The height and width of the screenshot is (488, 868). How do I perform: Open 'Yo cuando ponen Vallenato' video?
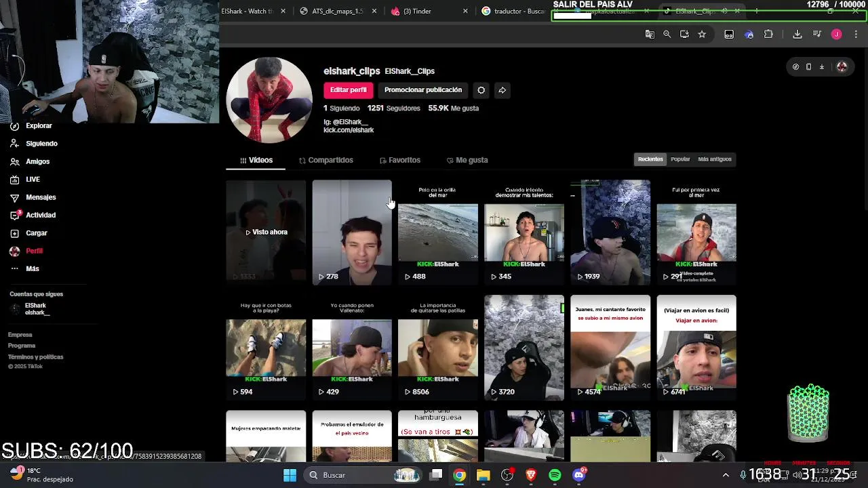[352, 347]
